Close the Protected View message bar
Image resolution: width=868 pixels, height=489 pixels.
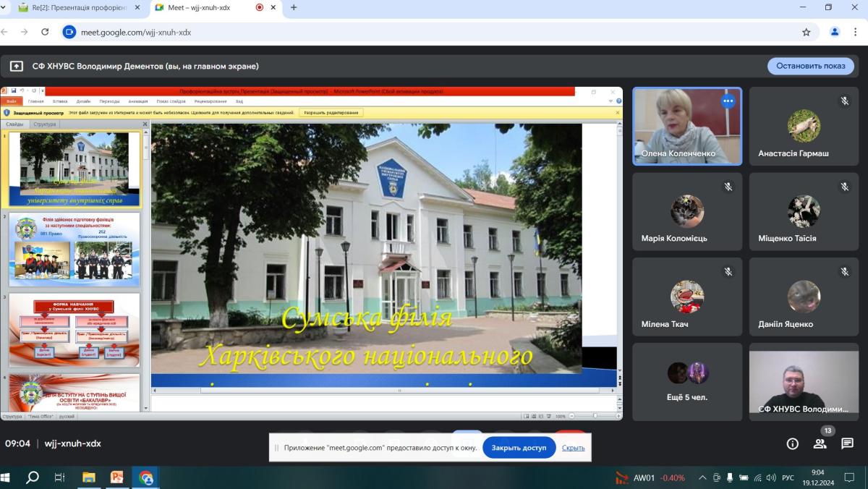pos(618,113)
